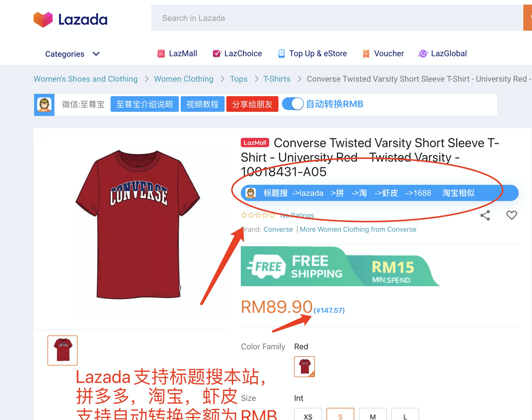The height and width of the screenshot is (420, 532).
Task: Add product to wishlist with heart icon
Action: (511, 215)
